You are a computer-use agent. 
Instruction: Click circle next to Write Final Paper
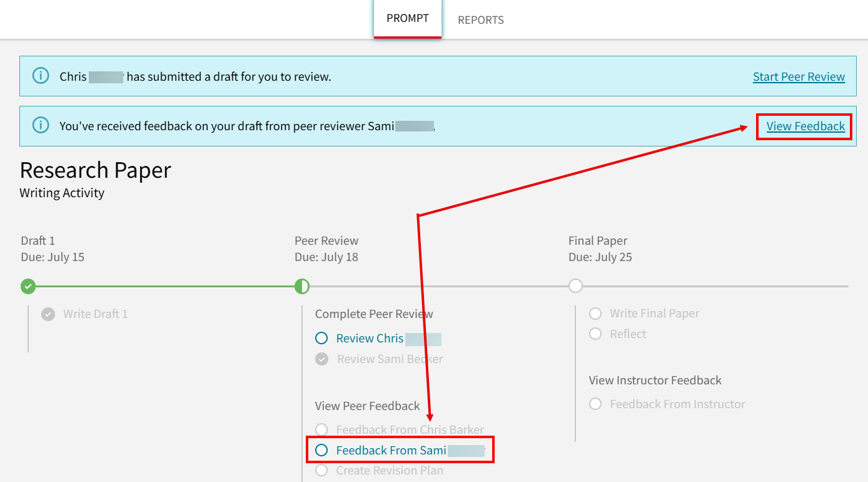pos(595,314)
